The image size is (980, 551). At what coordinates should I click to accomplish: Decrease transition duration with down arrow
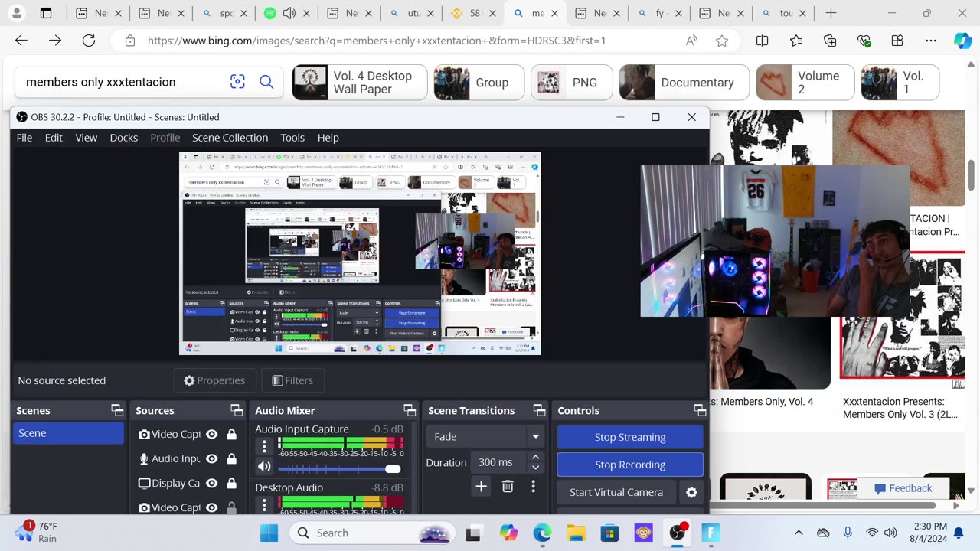click(535, 467)
